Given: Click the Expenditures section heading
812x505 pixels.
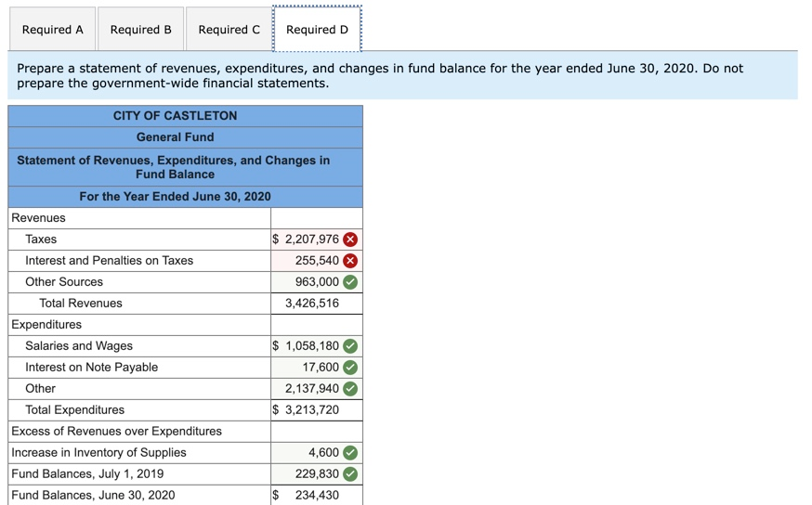Looking at the screenshot, I should [46, 325].
